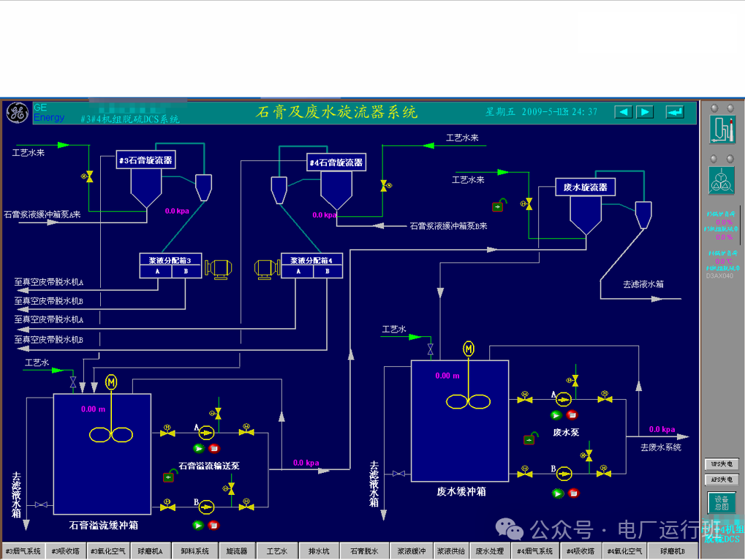Open the 浆液缓冲 tab
The image size is (745, 560).
pyautogui.click(x=412, y=551)
